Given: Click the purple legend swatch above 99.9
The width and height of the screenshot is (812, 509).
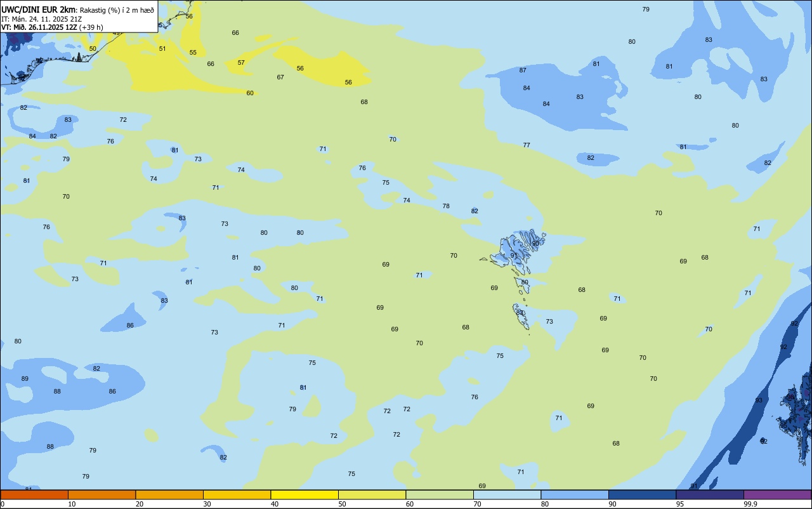Looking at the screenshot, I should coord(777,494).
